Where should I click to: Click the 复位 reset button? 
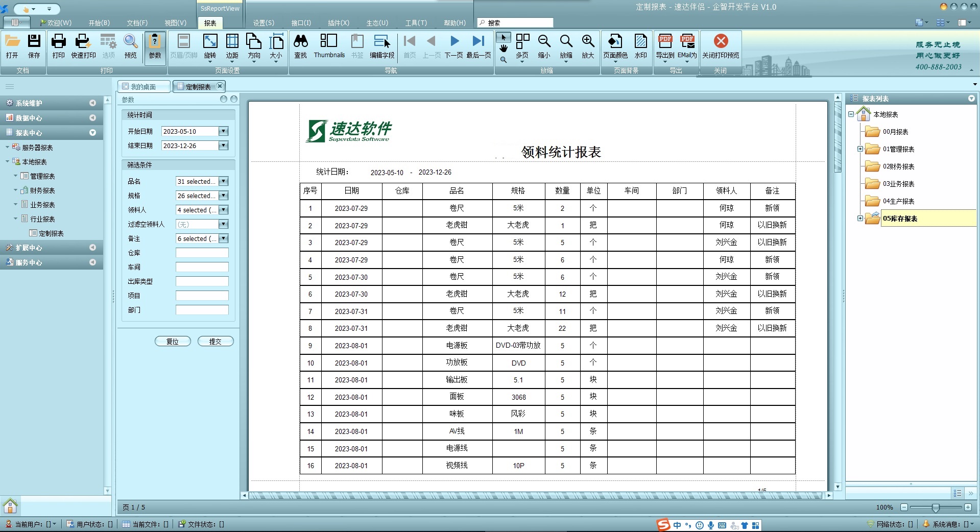(x=173, y=341)
